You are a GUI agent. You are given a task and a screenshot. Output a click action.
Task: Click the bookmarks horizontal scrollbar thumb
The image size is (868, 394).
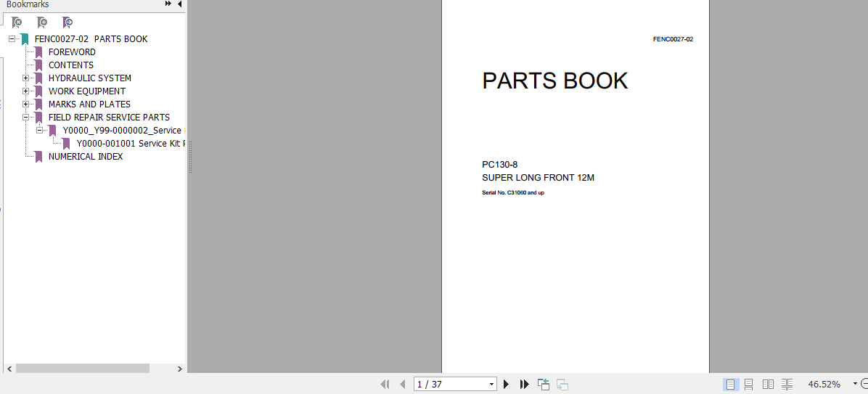(83, 369)
